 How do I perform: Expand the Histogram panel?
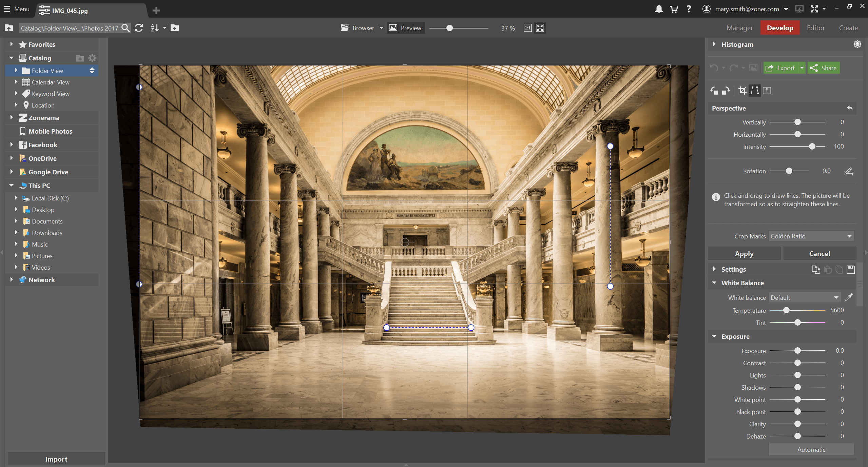pos(714,44)
